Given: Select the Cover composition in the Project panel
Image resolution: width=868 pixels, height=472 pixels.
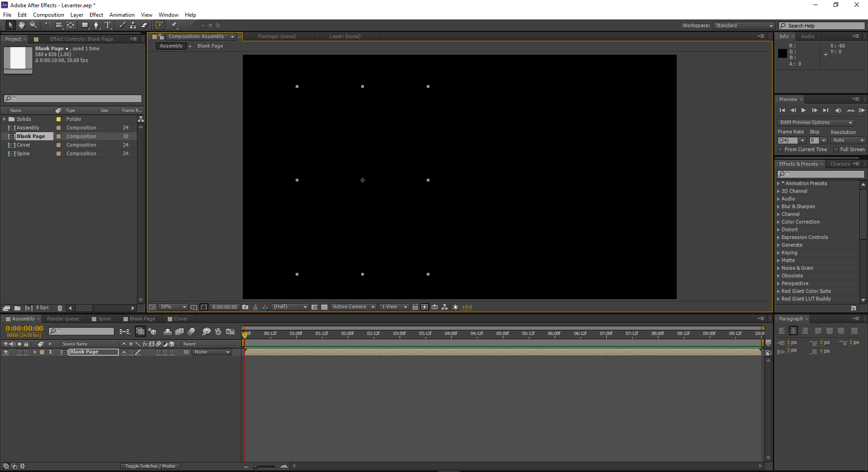Looking at the screenshot, I should (x=23, y=145).
